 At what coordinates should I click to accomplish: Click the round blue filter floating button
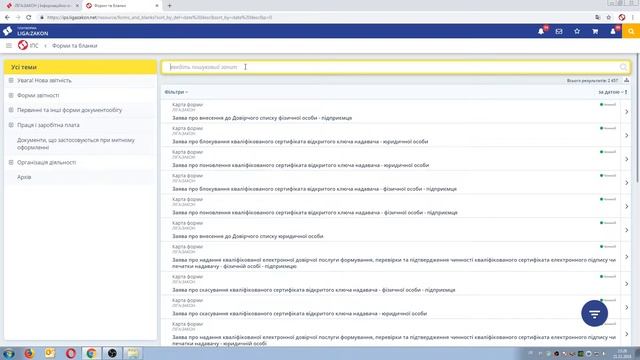tap(594, 313)
